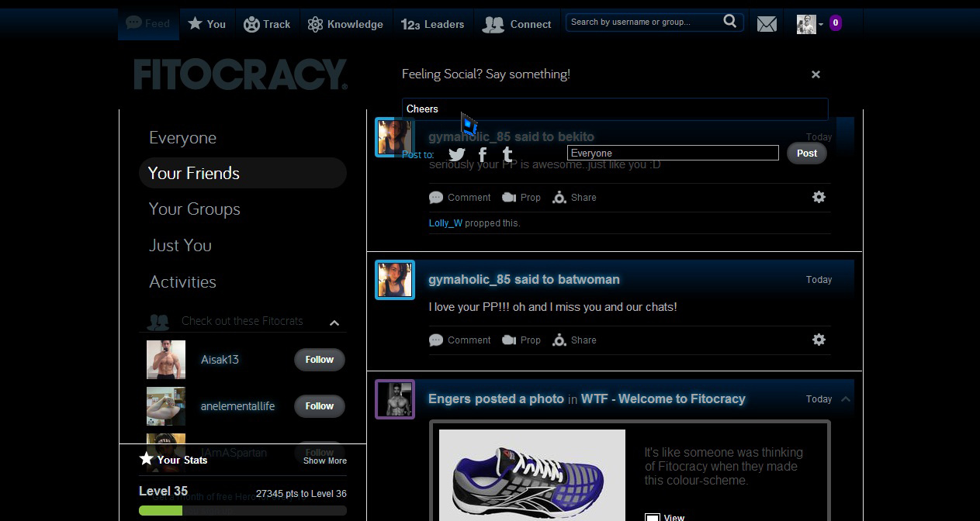Screen dimensions: 980x521
Task: Collapse the Engers photo post chevron
Action: click(846, 399)
